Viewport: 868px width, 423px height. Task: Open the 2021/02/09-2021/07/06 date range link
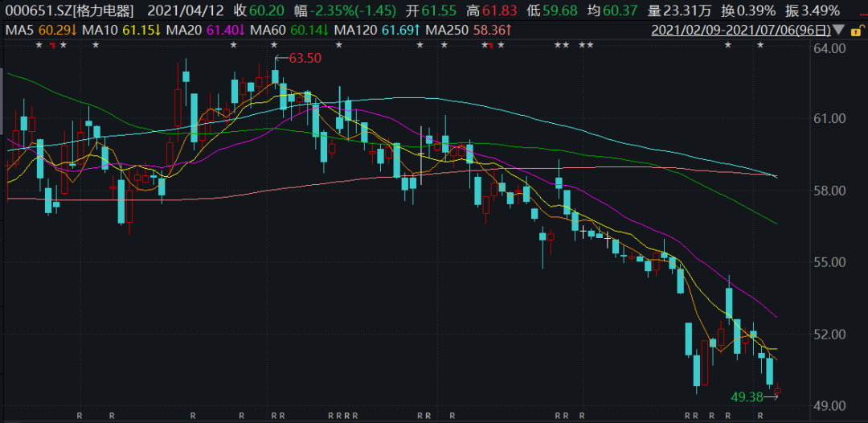739,31
